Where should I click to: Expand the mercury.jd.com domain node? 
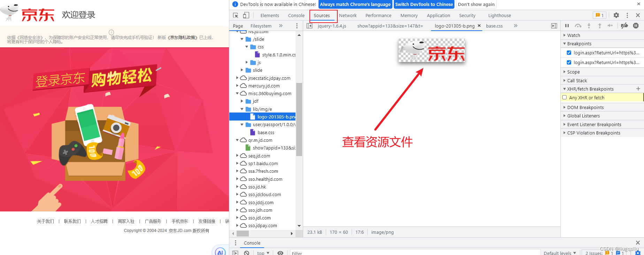(237, 86)
